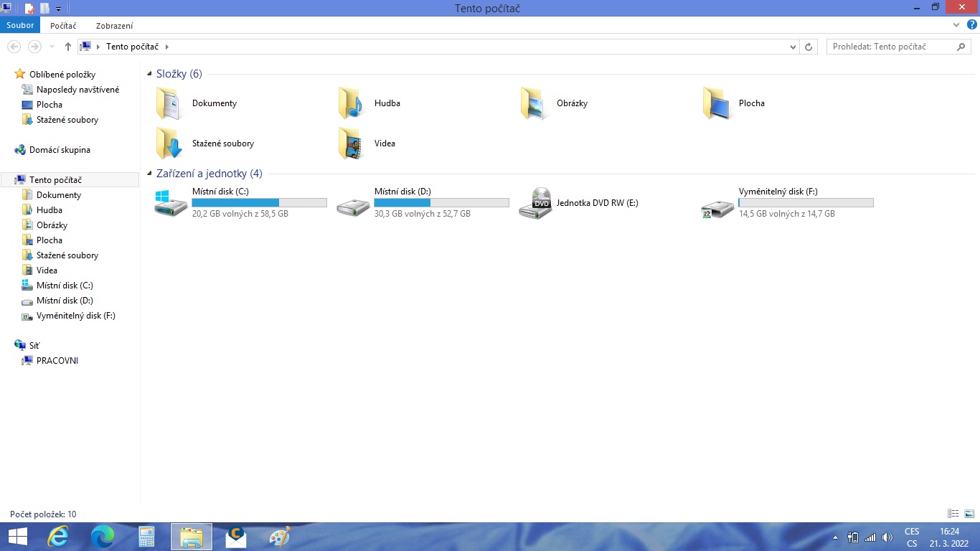Click the Tento počítač breadcrumb in address bar
The image size is (980, 551).
[134, 47]
